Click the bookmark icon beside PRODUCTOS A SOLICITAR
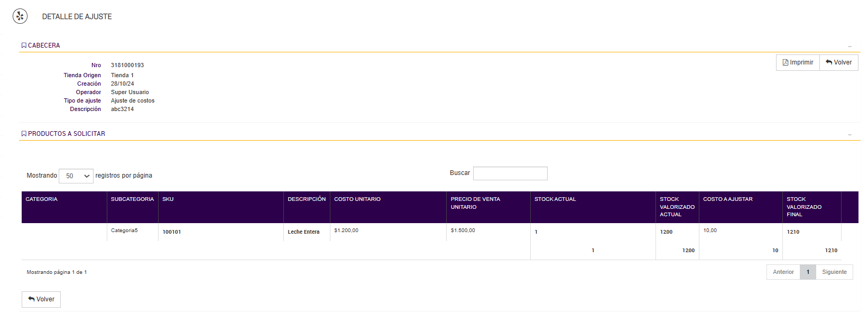 coord(24,134)
